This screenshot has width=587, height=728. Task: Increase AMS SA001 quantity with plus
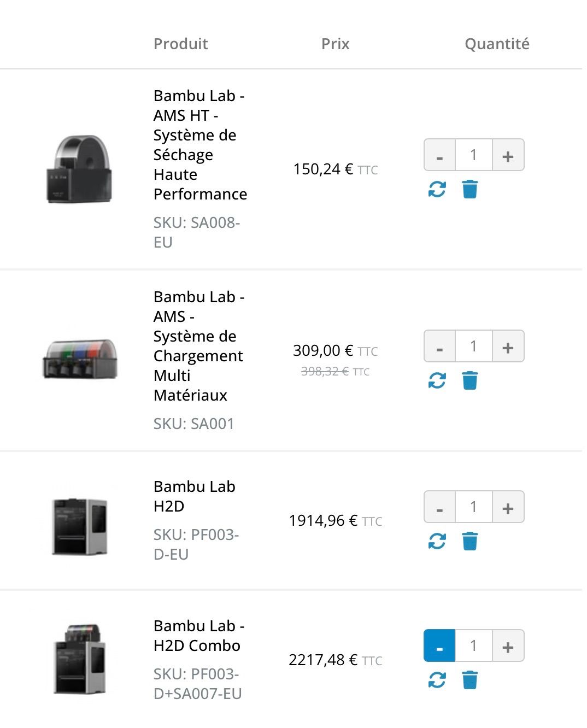pyautogui.click(x=508, y=346)
